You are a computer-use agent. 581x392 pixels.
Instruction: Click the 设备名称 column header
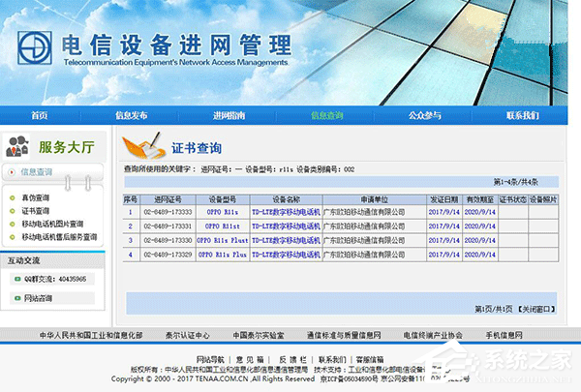click(x=286, y=199)
